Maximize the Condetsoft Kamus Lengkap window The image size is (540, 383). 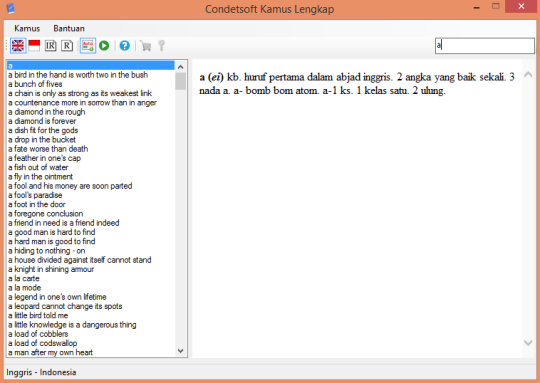tap(496, 6)
